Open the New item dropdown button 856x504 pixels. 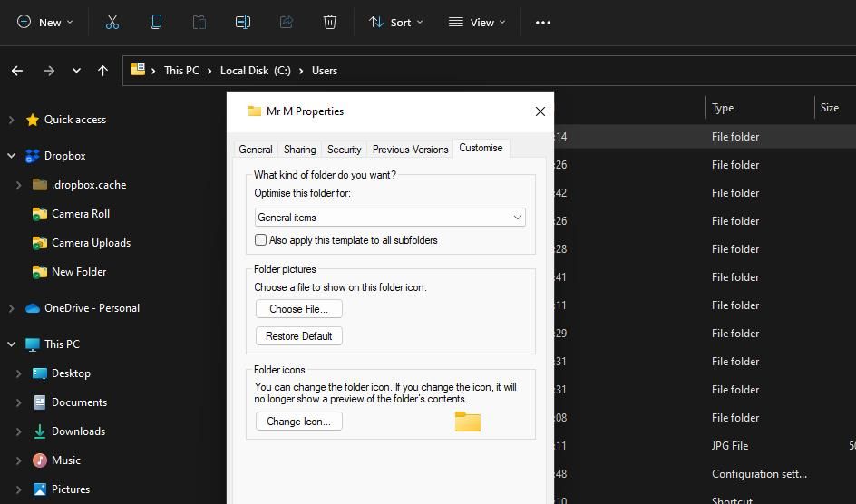[45, 22]
